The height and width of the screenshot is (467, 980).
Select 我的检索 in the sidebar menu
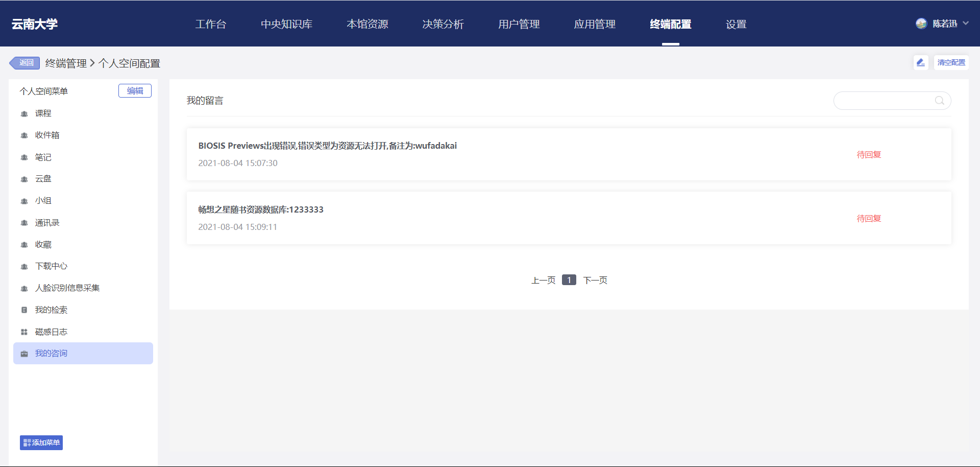pos(83,310)
